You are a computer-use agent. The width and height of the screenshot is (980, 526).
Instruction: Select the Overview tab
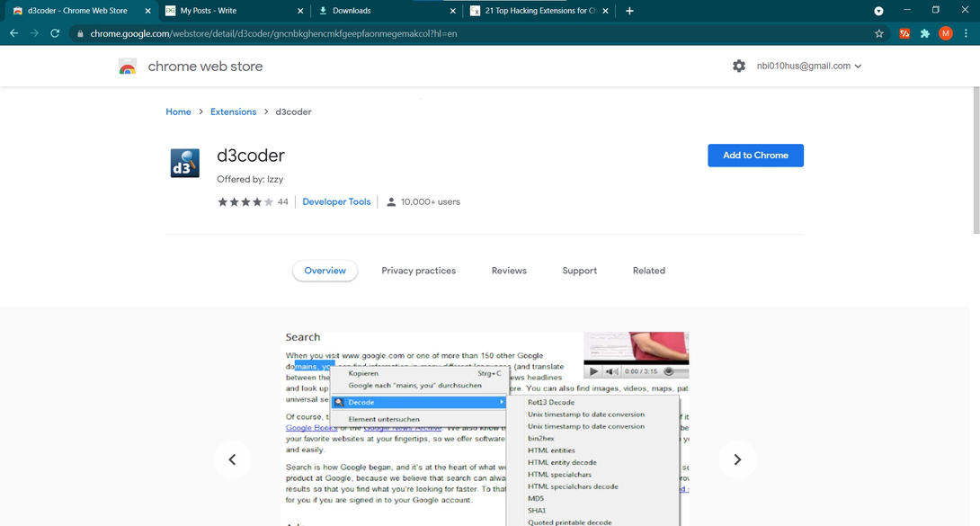325,271
